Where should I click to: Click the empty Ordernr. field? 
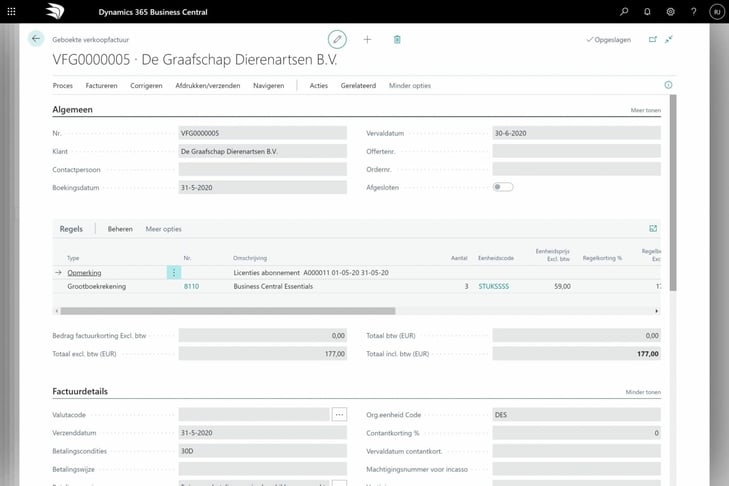tap(577, 169)
